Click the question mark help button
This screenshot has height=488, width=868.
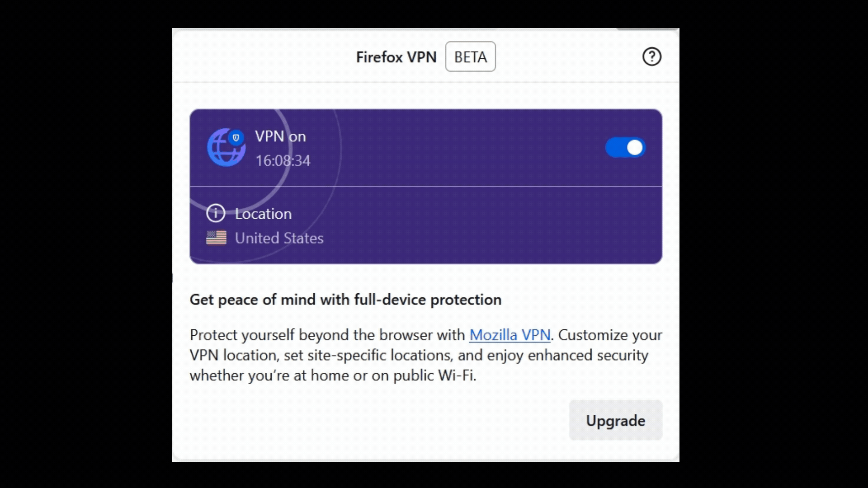[x=651, y=56]
